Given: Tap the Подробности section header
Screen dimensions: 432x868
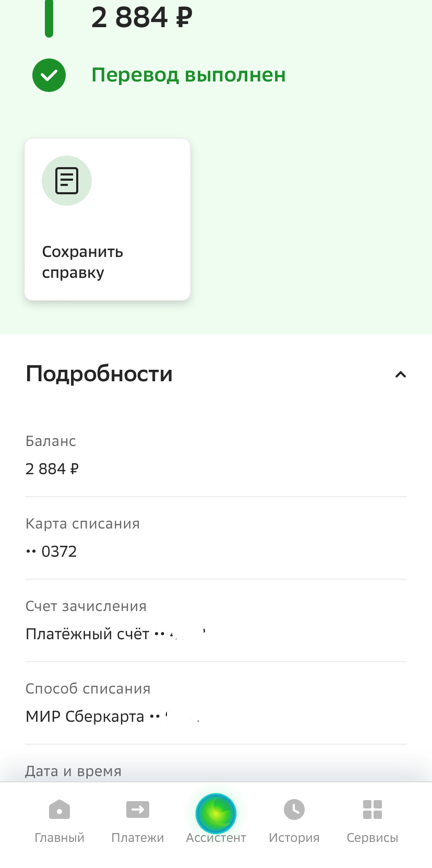Looking at the screenshot, I should click(99, 374).
